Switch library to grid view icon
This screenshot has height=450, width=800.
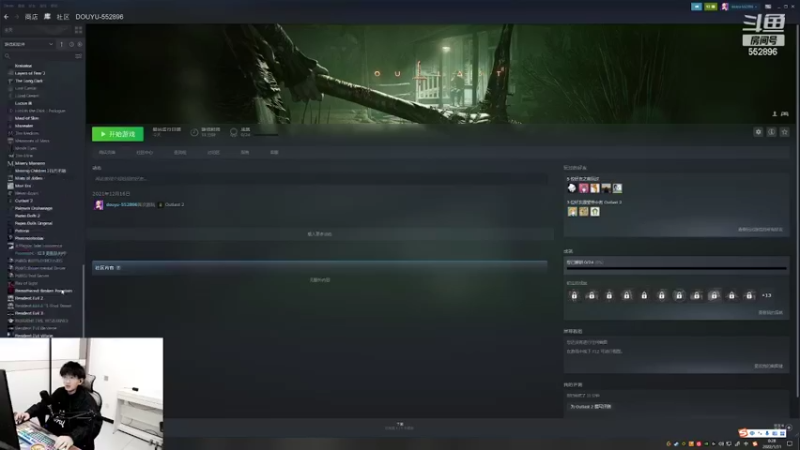[79, 30]
